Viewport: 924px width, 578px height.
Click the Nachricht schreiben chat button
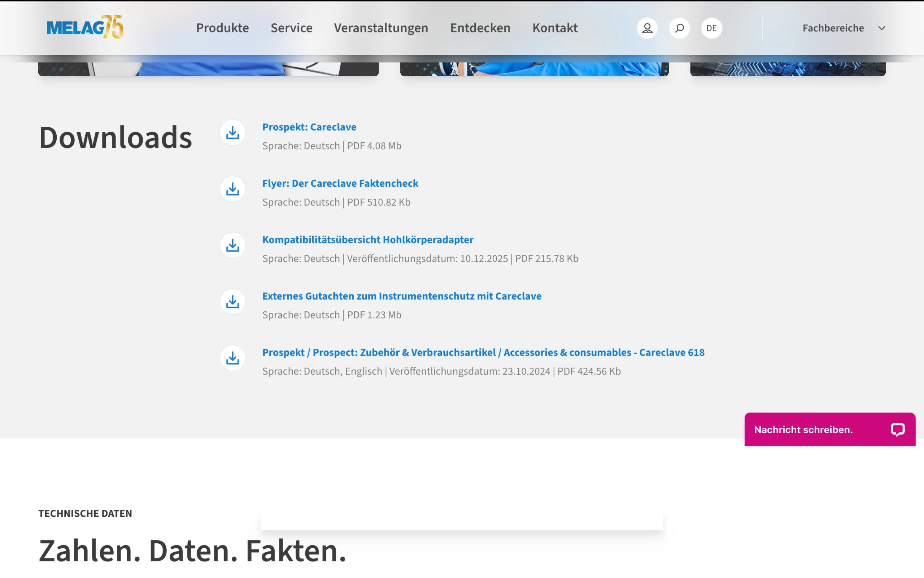[x=830, y=429]
